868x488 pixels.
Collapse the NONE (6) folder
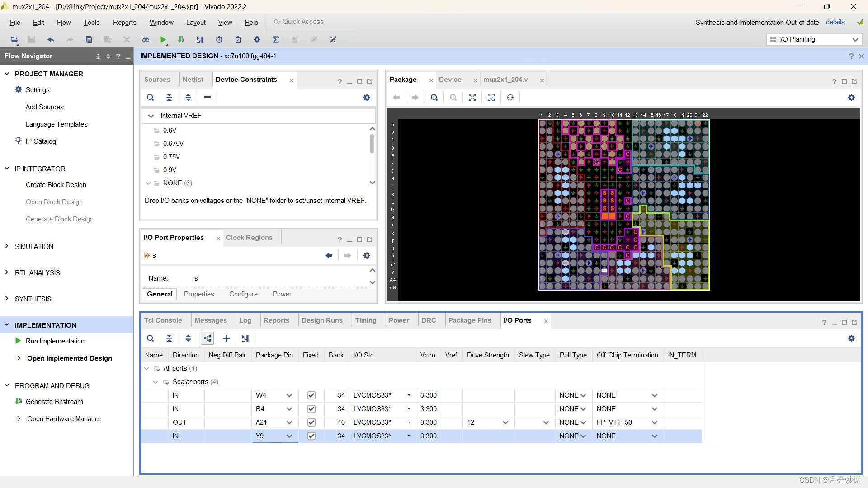click(148, 183)
